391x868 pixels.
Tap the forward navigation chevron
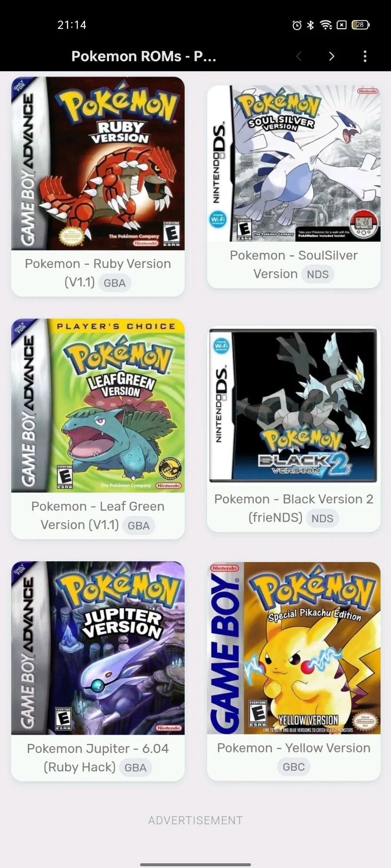(331, 56)
